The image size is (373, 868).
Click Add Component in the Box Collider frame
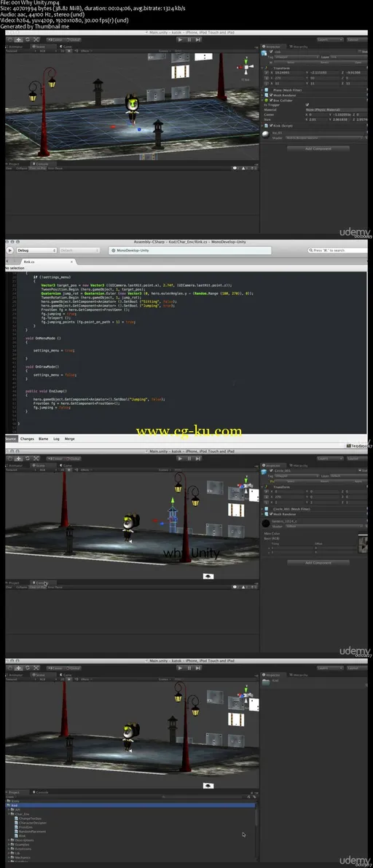click(318, 149)
